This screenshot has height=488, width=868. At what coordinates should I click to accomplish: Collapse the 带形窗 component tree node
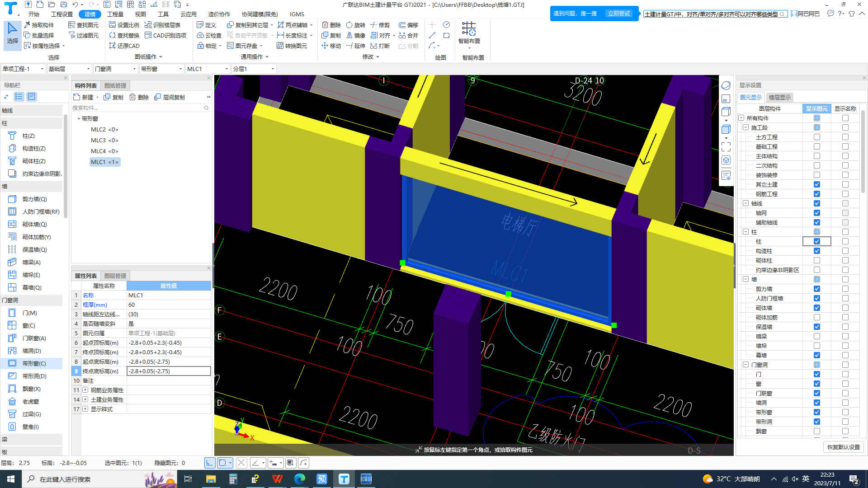point(79,118)
